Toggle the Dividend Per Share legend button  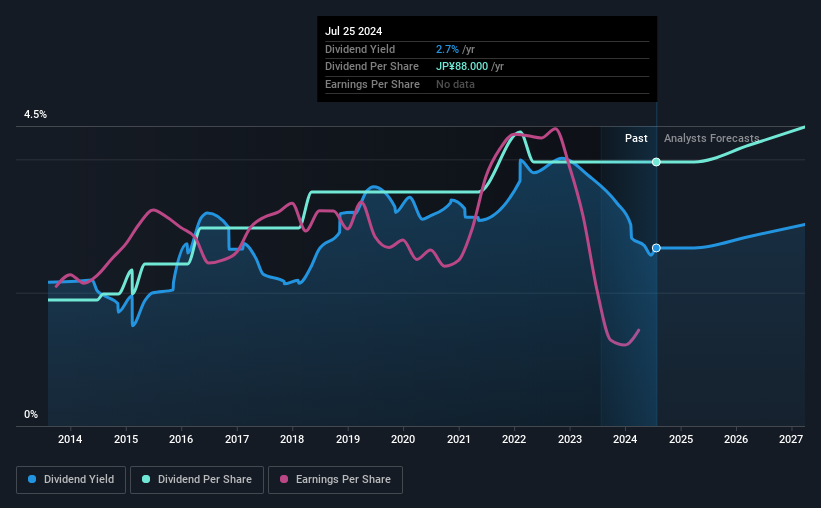[x=197, y=480]
